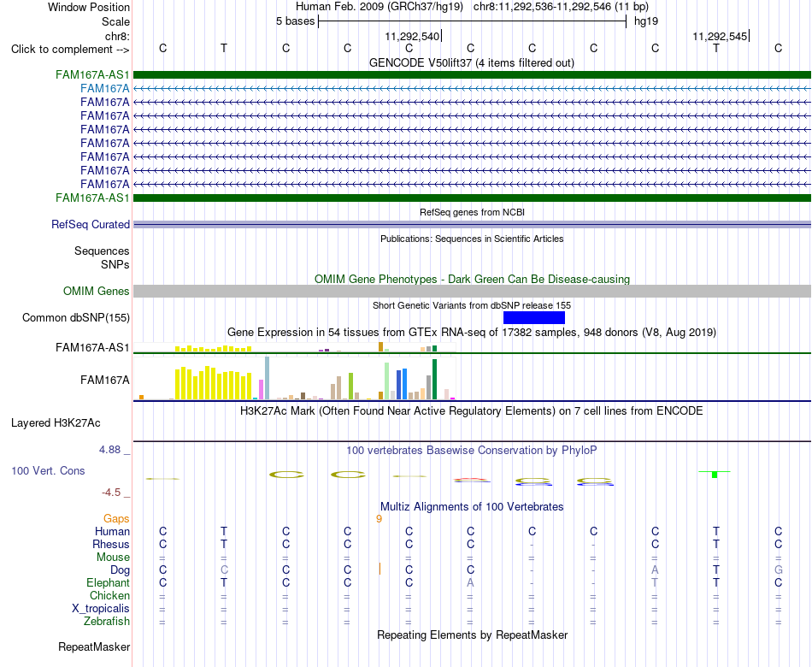812x667 pixels.
Task: Open 100 vertebrates Basewise Conservation by PhyloP title
Action: [x=472, y=451]
